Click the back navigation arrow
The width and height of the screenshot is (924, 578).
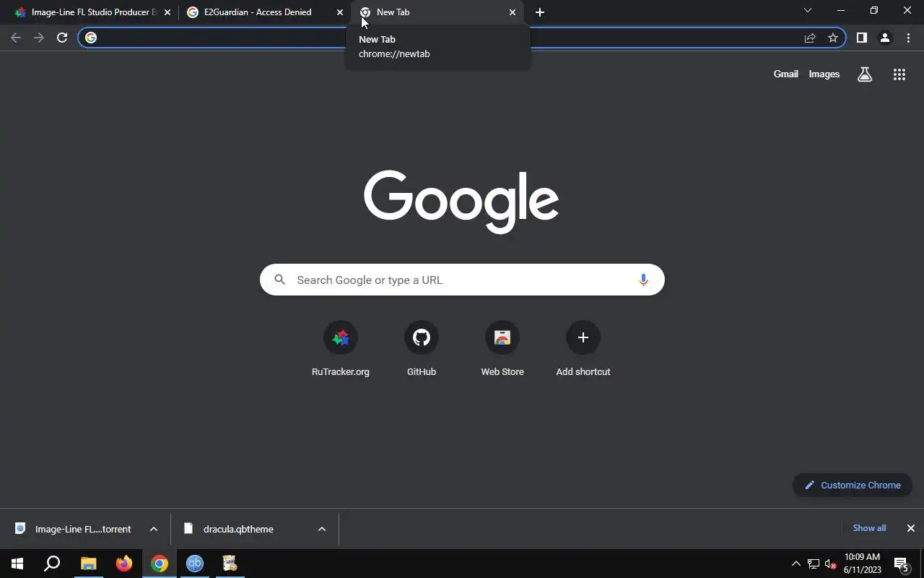tap(16, 38)
